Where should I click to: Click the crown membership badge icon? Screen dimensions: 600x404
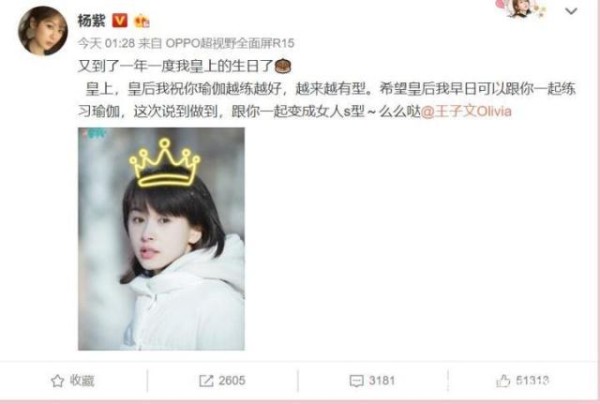(142, 21)
